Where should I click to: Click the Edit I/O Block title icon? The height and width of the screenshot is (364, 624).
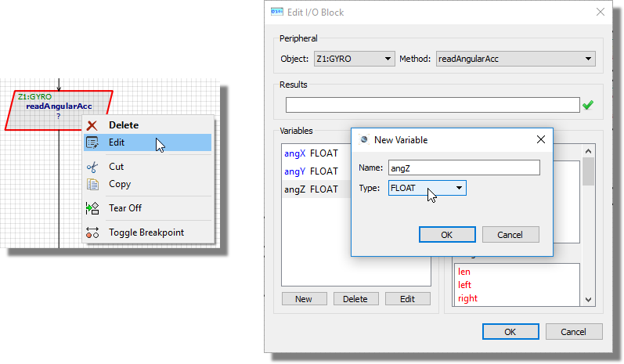[276, 13]
